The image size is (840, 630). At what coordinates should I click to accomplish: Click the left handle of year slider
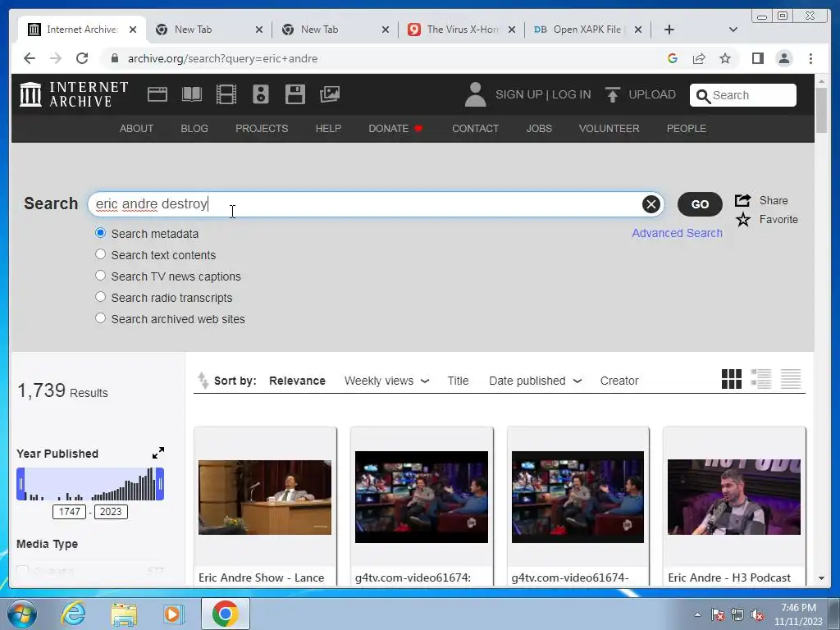point(21,484)
